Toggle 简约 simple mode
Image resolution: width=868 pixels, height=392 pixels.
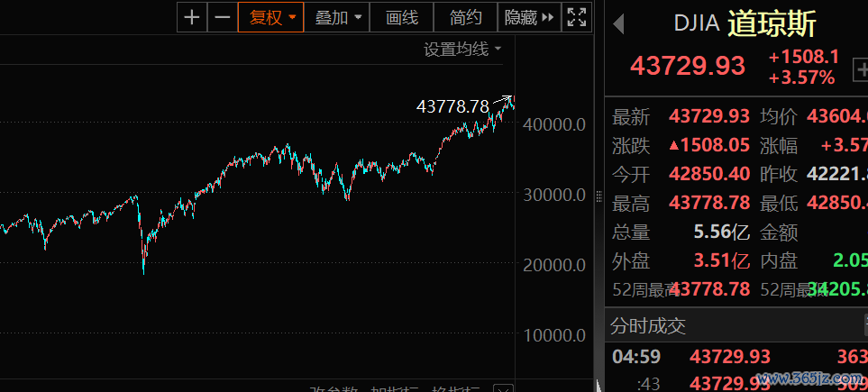point(466,16)
